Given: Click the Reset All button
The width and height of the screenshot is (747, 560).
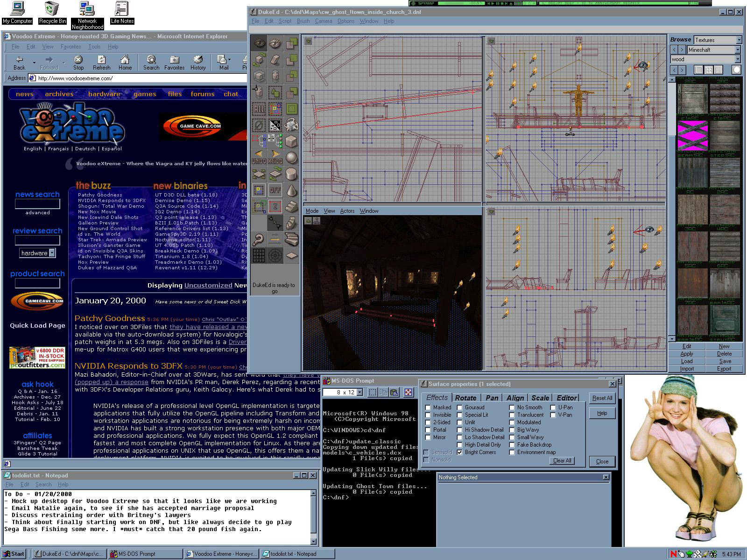Looking at the screenshot, I should click(x=602, y=398).
